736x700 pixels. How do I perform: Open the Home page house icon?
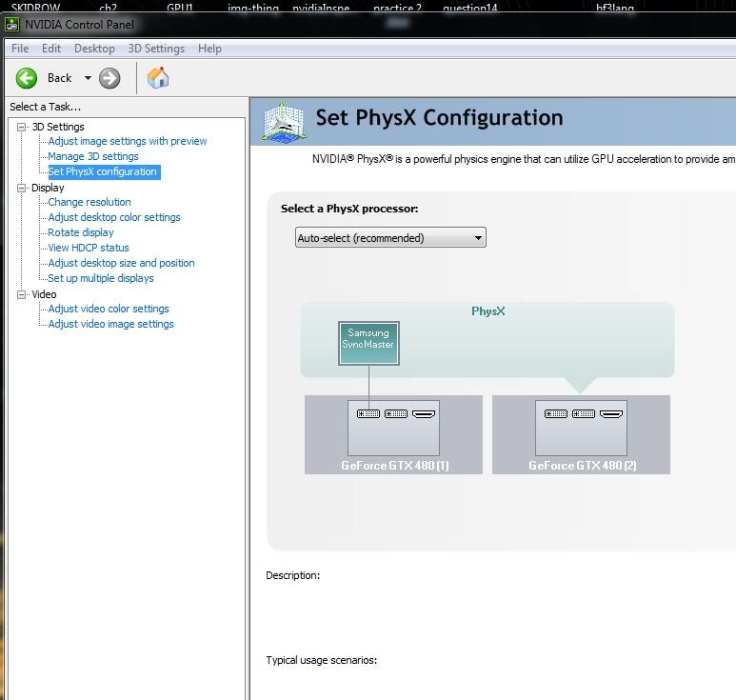(158, 77)
